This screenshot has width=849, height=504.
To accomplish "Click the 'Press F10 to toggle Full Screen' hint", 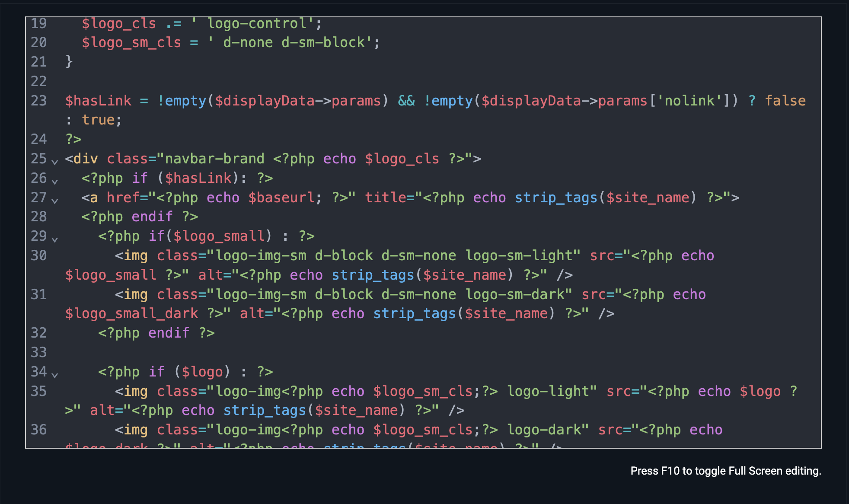I will (725, 471).
